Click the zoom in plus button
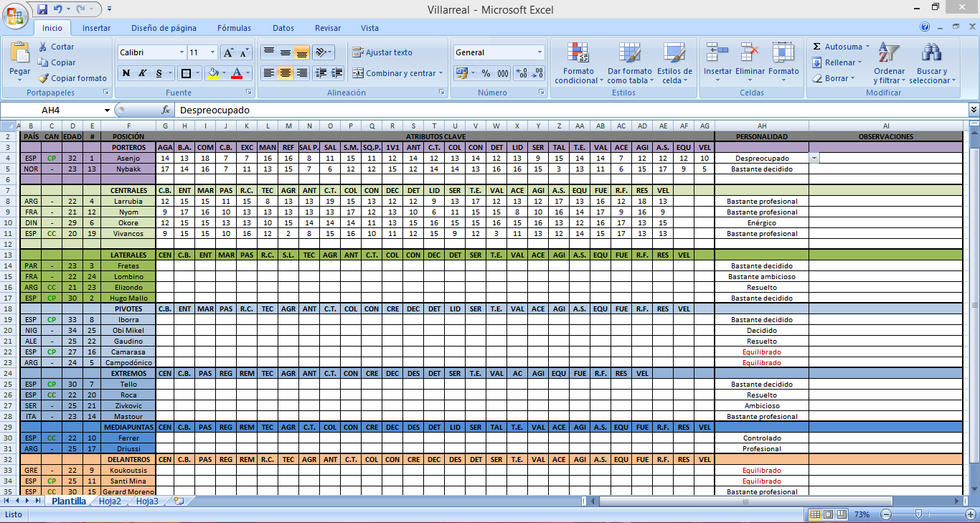This screenshot has height=523, width=980. tap(969, 514)
